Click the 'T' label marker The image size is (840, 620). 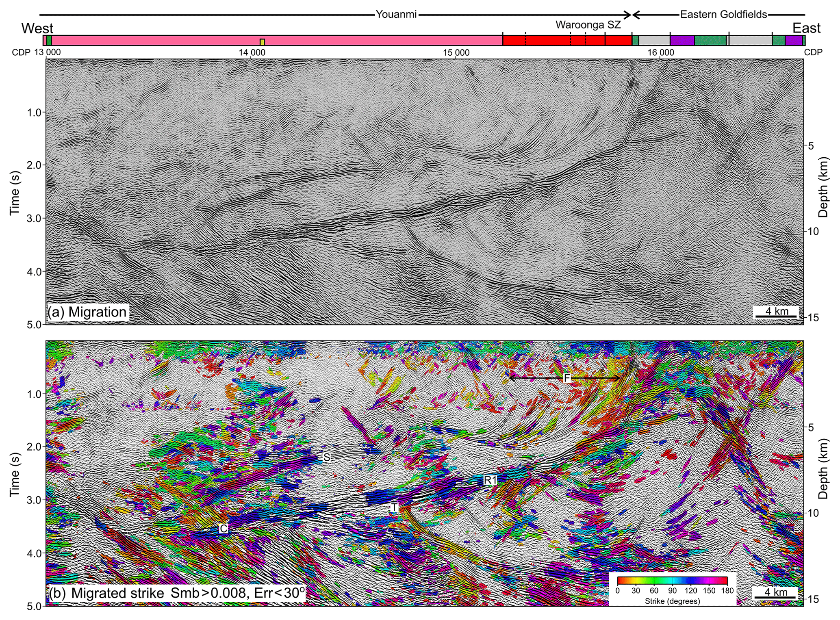coord(394,507)
